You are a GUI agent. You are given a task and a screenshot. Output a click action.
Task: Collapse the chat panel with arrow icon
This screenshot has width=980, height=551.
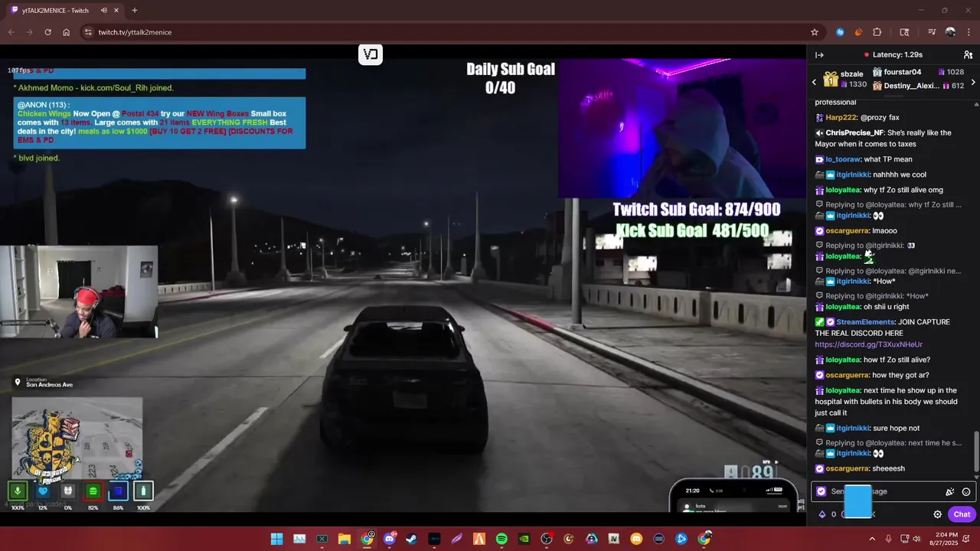coord(819,55)
